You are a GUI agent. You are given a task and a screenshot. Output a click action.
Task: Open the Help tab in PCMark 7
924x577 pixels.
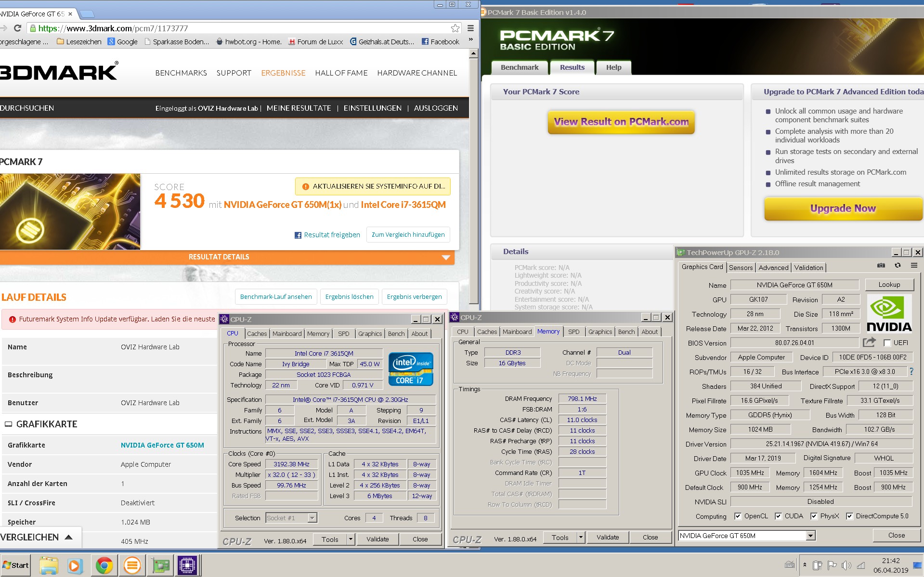(x=613, y=67)
